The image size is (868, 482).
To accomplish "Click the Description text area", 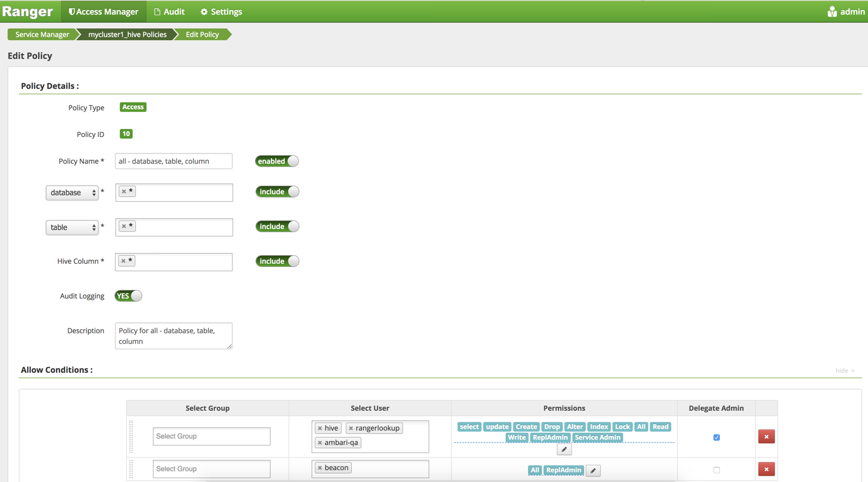I will click(x=174, y=336).
